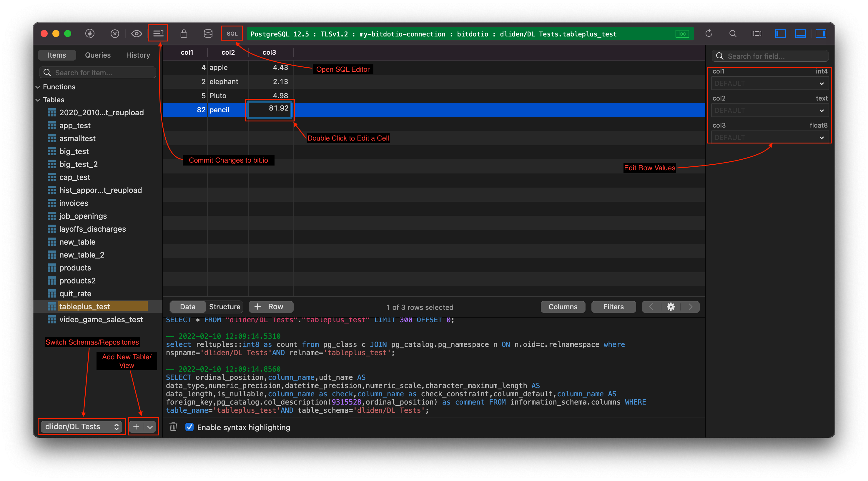Toggle the bottom console panel
The width and height of the screenshot is (868, 481).
(x=800, y=33)
